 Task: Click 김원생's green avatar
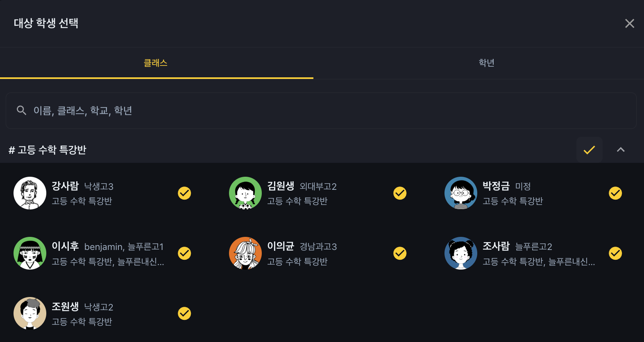point(245,193)
